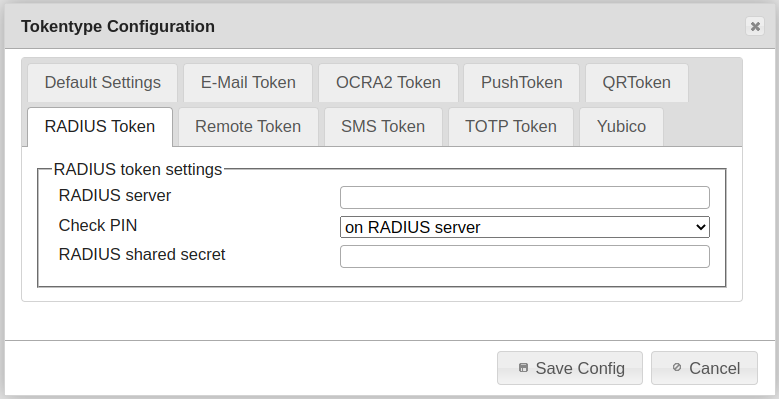Click the cancel circle icon beside Cancel

point(677,367)
